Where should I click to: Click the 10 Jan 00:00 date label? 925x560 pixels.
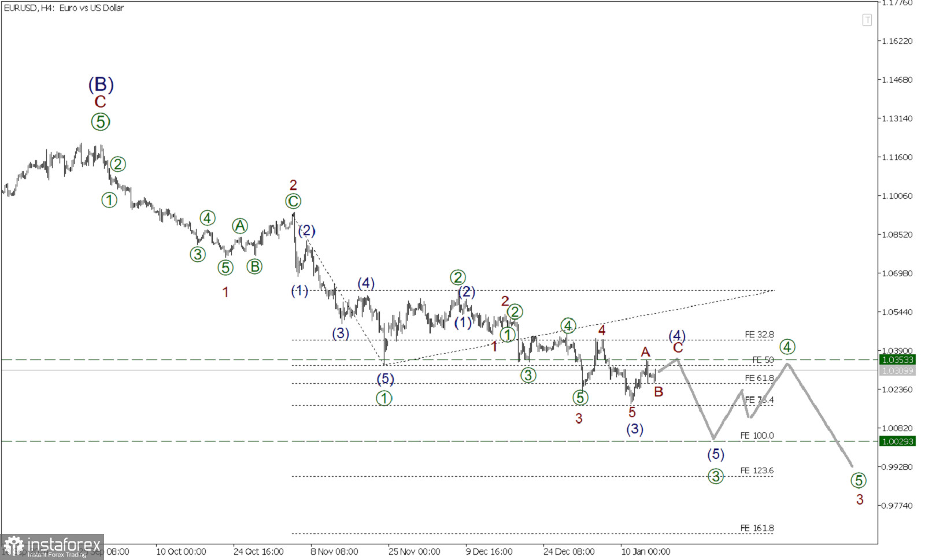[646, 551]
